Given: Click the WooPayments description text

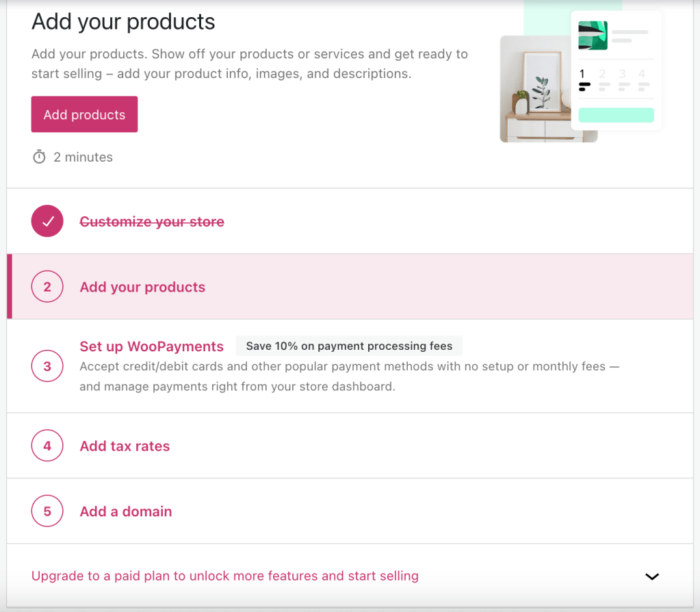Looking at the screenshot, I should tap(349, 377).
